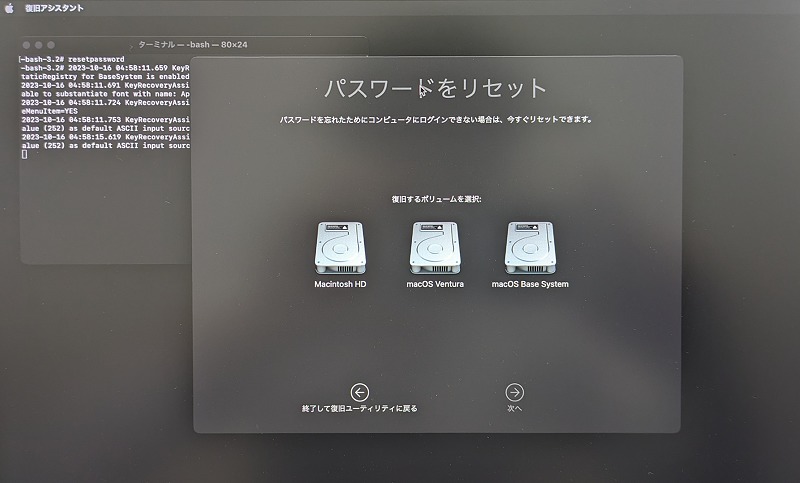800x483 pixels.
Task: Open the 復旧アシスタント menu
Action: click(54, 8)
